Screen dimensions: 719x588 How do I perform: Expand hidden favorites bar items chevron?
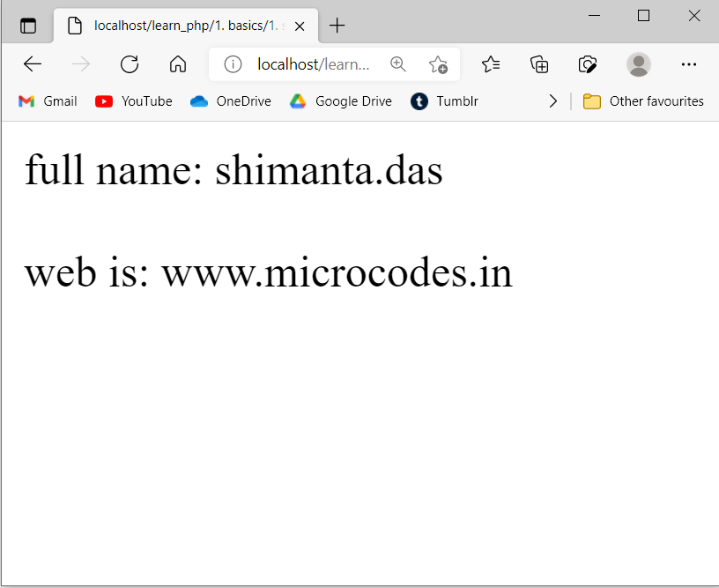tap(552, 101)
